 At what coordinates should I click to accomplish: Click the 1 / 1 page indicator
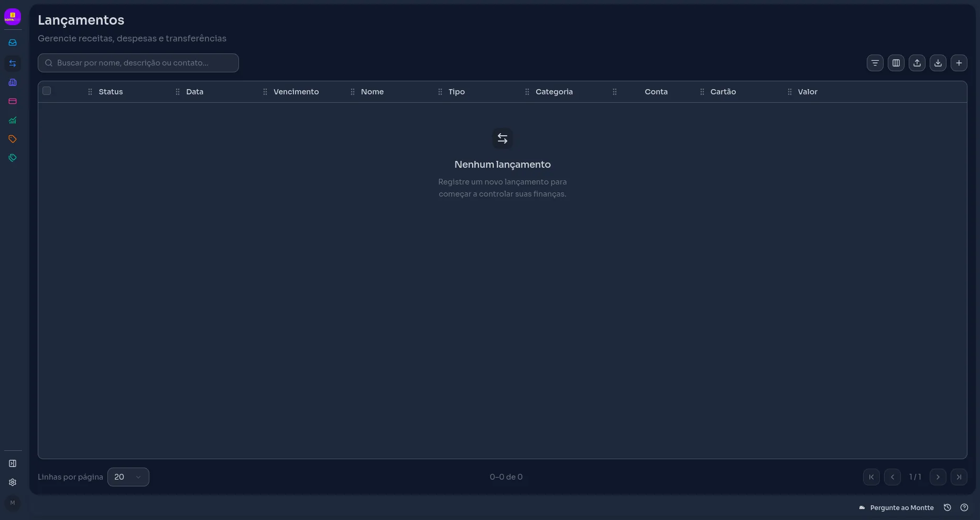point(915,477)
